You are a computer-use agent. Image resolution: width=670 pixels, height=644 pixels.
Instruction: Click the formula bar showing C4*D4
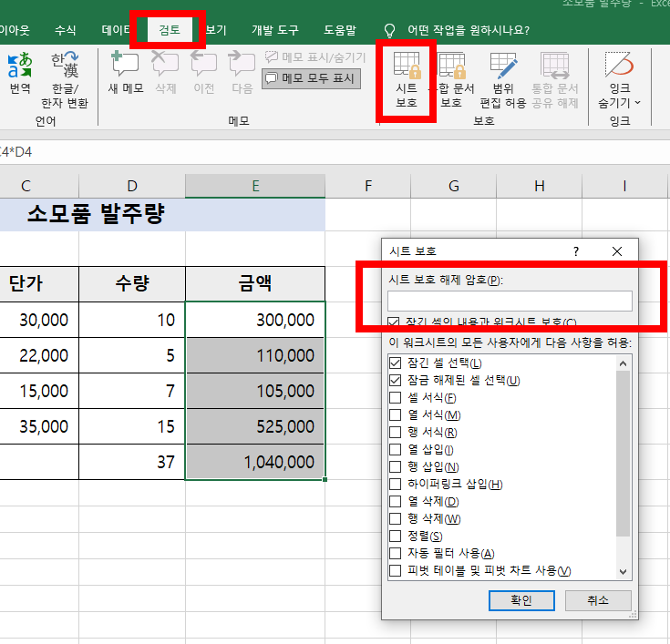click(x=335, y=152)
